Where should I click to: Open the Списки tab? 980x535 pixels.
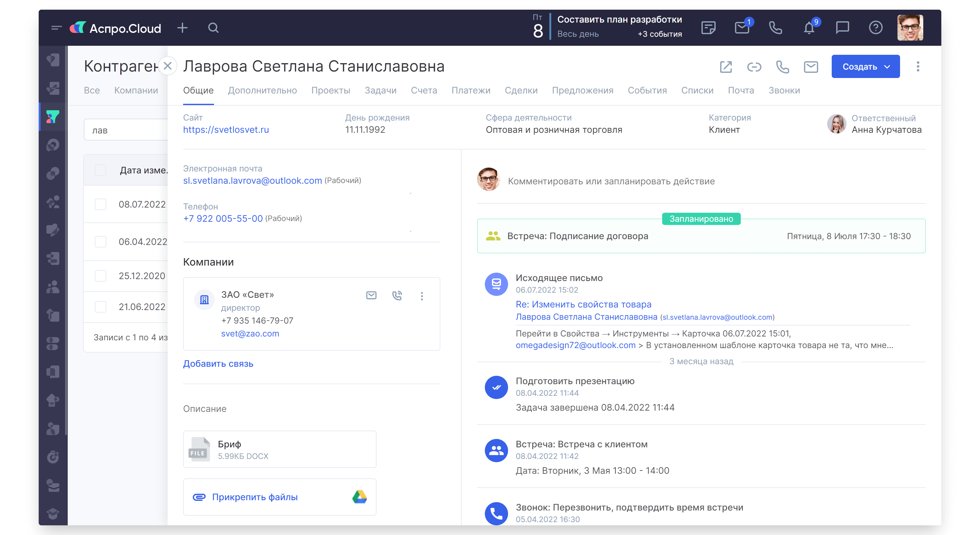click(x=697, y=91)
